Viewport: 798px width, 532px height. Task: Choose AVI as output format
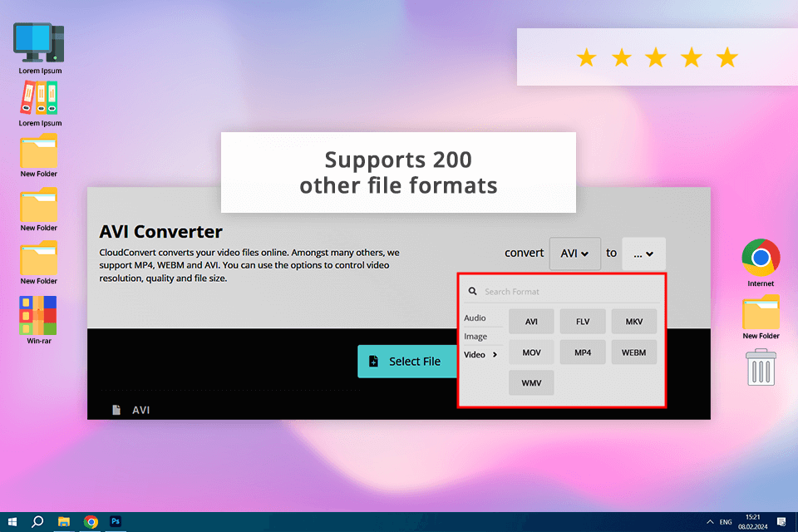[x=531, y=322]
